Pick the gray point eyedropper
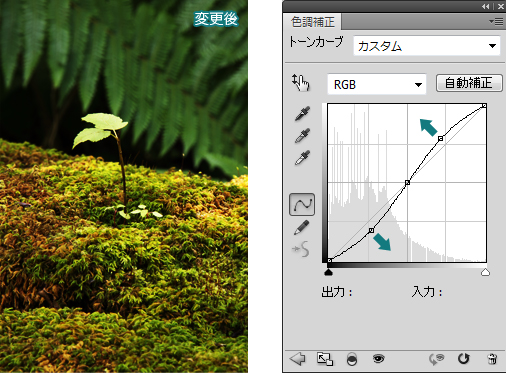The width and height of the screenshot is (508, 373). (x=302, y=136)
